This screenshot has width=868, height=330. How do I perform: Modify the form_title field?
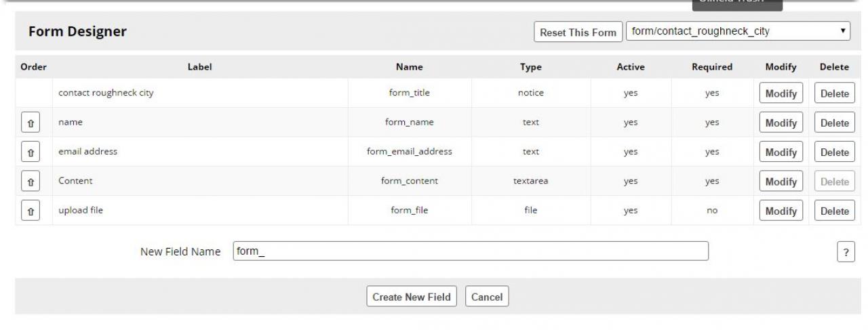tap(781, 94)
